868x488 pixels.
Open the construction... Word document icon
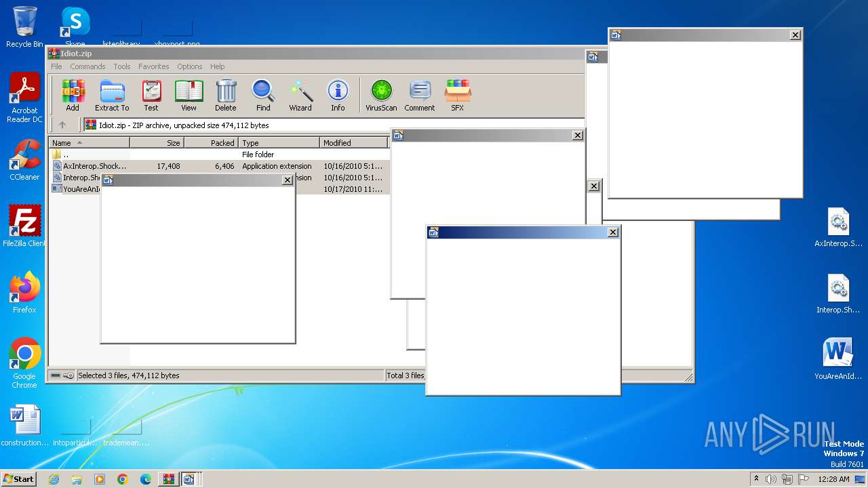[25, 426]
